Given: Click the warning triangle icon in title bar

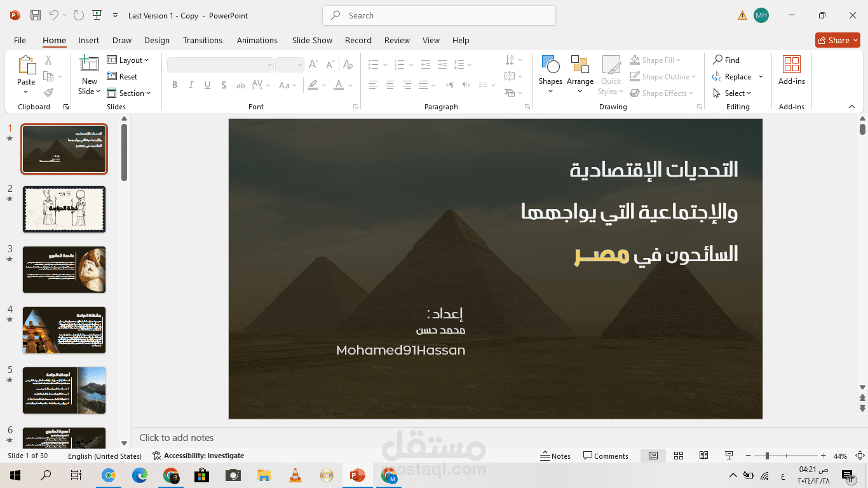Looking at the screenshot, I should coord(742,15).
